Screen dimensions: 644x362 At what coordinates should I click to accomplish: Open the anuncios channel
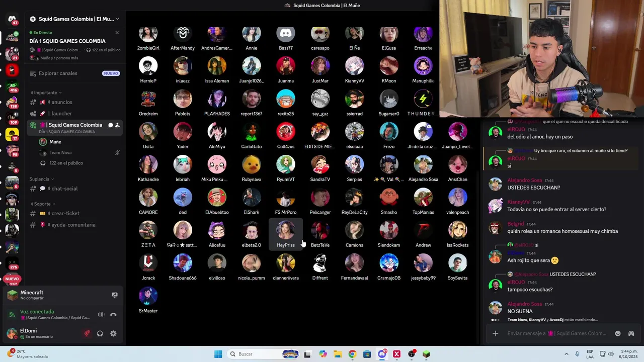(74, 102)
